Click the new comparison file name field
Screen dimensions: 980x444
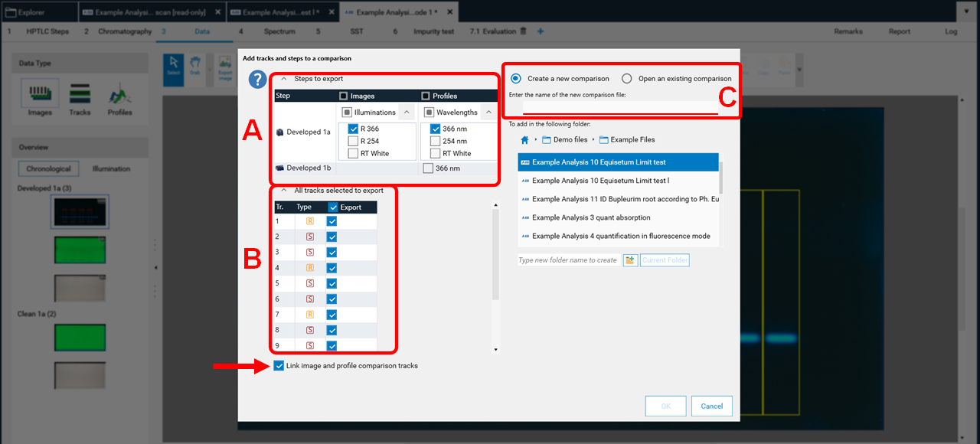click(620, 108)
